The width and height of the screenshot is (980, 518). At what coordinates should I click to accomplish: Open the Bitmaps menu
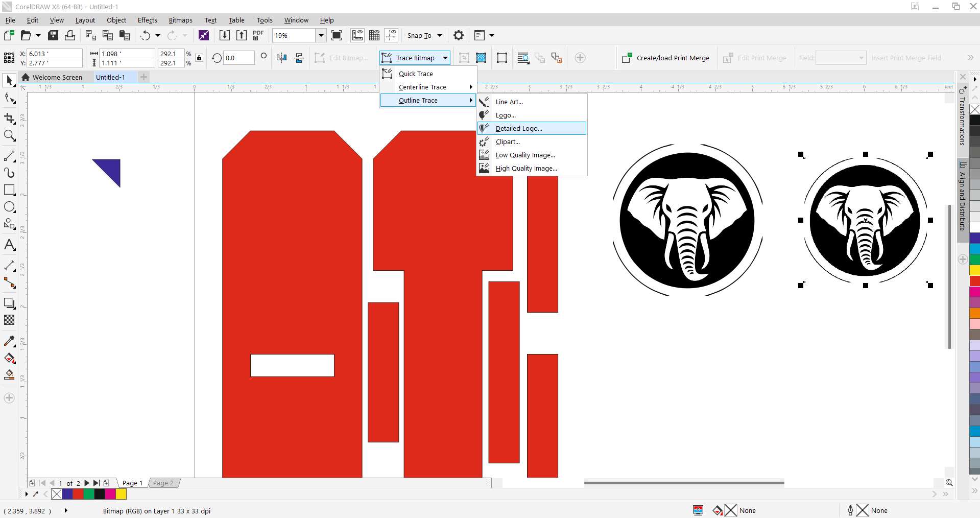(x=180, y=20)
